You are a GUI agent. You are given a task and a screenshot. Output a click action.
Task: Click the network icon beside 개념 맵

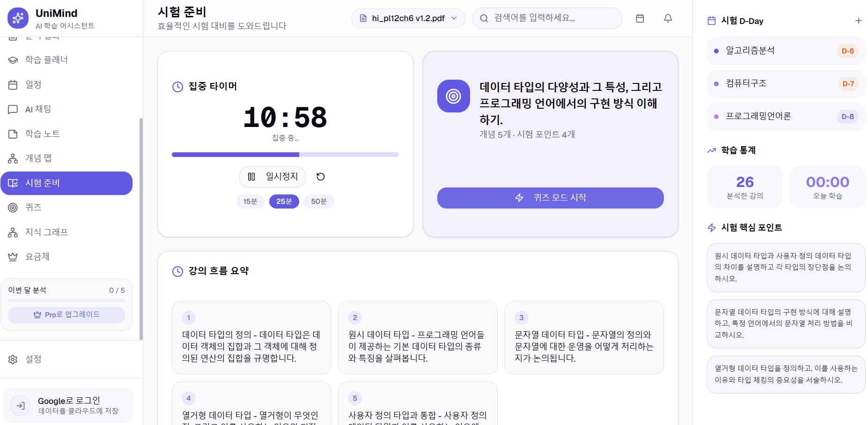(13, 158)
